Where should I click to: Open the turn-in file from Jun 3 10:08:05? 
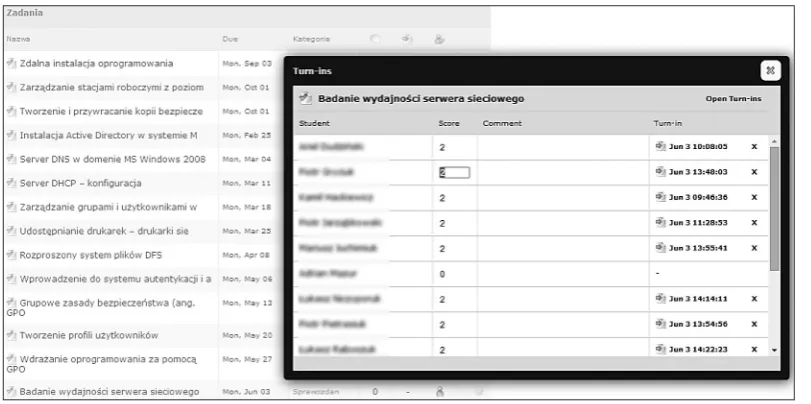pos(660,146)
